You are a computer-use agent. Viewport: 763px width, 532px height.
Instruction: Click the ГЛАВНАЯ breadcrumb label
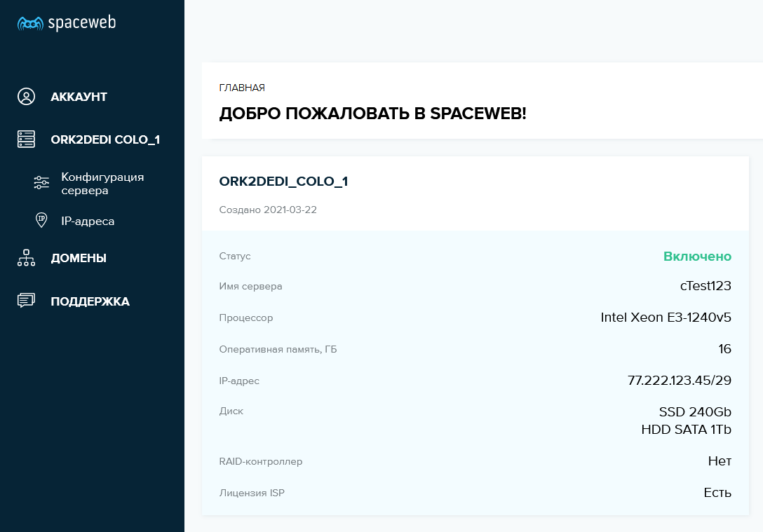tap(242, 88)
